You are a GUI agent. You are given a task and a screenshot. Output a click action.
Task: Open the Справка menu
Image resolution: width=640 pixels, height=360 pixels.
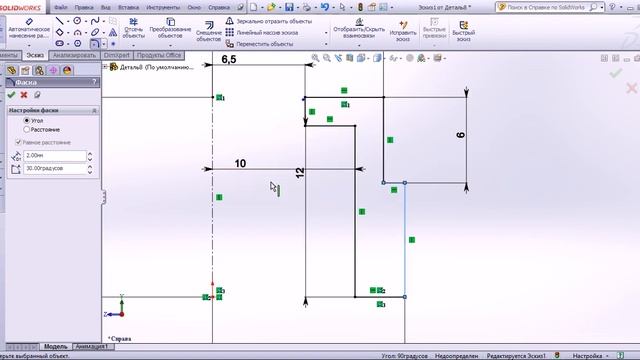[219, 7]
